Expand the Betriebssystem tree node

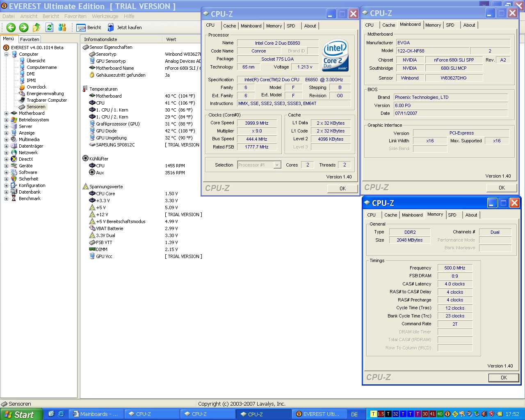6,120
